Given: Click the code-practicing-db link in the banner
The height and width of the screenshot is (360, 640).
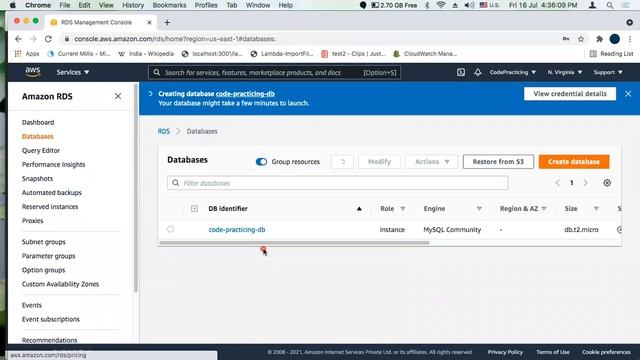Looking at the screenshot, I should tap(245, 94).
